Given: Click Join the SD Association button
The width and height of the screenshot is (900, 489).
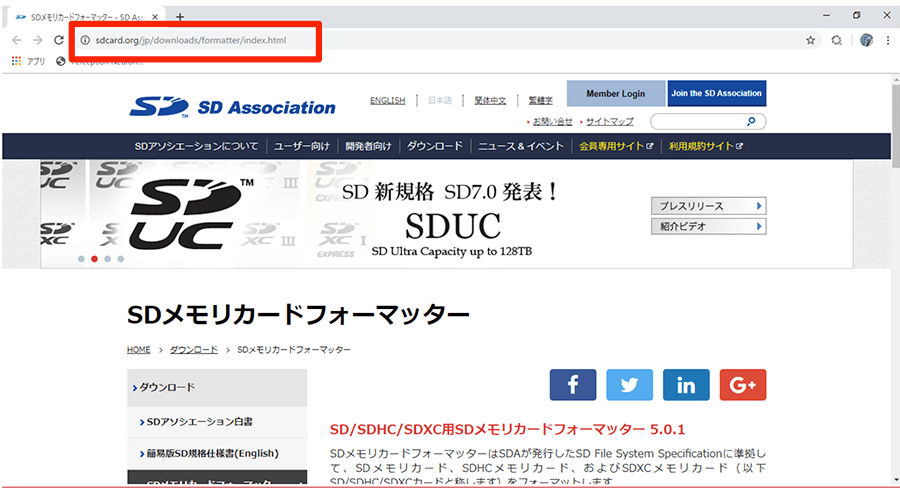Looking at the screenshot, I should click(x=716, y=93).
